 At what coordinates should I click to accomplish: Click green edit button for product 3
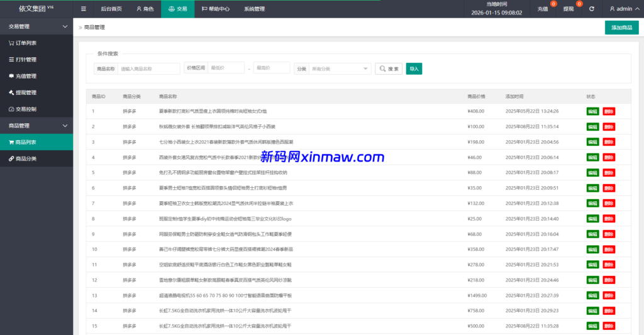(592, 142)
